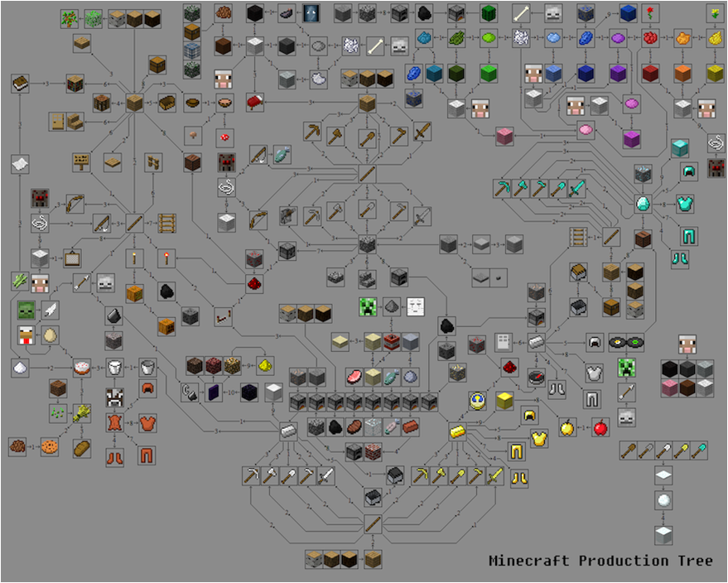Select the cake icon
Image resolution: width=728 pixels, height=583 pixels.
click(81, 367)
